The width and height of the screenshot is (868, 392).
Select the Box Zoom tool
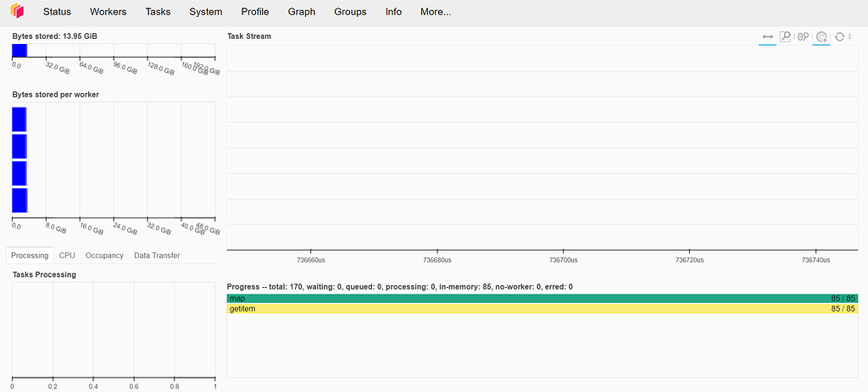click(785, 37)
